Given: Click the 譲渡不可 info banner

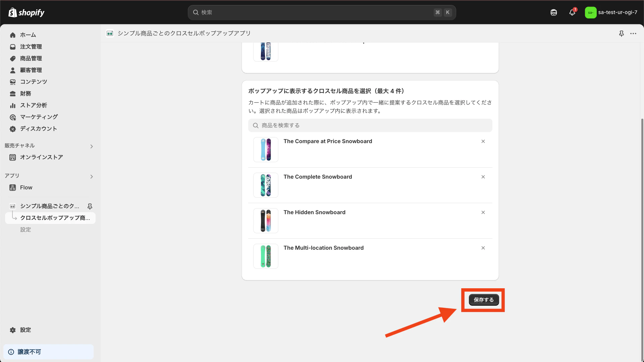Looking at the screenshot, I should (49, 352).
